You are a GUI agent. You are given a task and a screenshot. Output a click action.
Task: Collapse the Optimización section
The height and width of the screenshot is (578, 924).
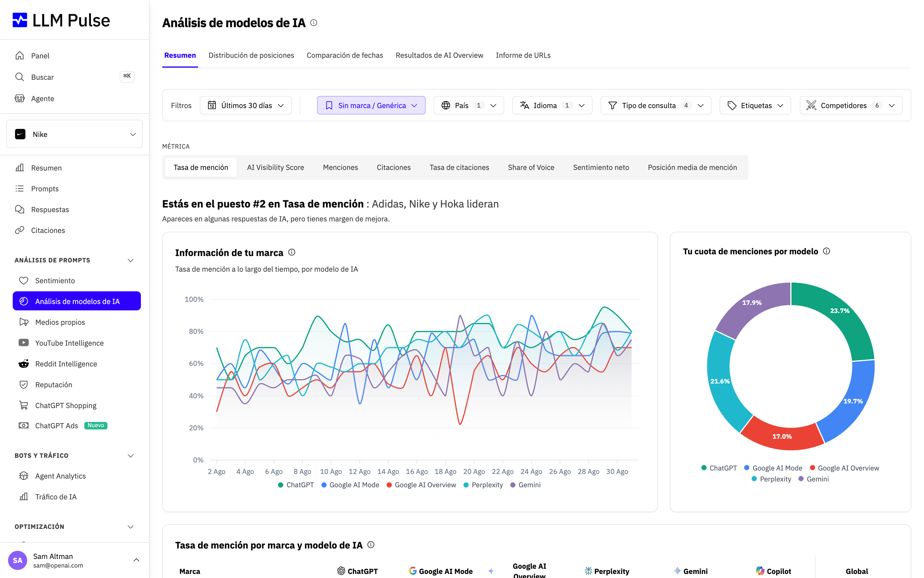pyautogui.click(x=131, y=527)
